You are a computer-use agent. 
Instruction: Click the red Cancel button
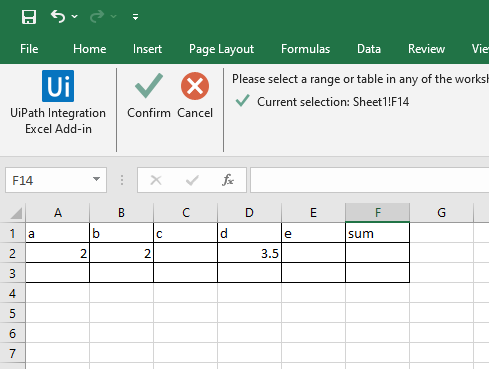tap(195, 96)
